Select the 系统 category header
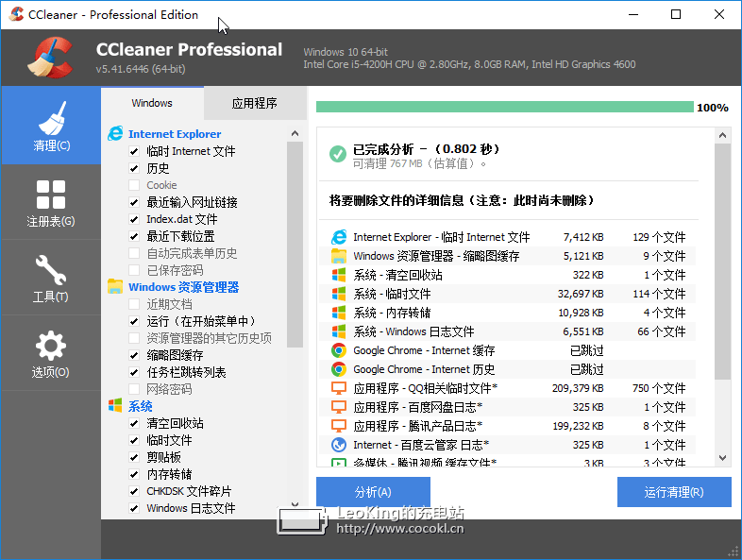Screen dimensions: 742x560 (x=140, y=406)
